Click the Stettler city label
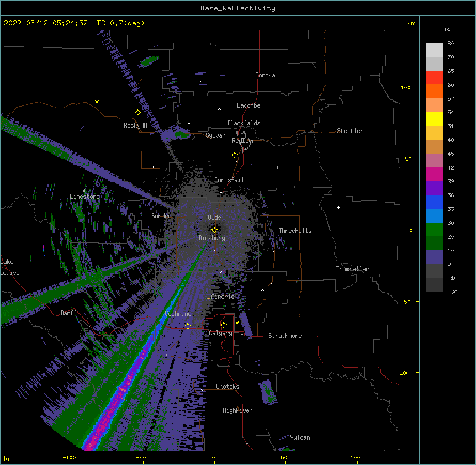 (x=350, y=131)
